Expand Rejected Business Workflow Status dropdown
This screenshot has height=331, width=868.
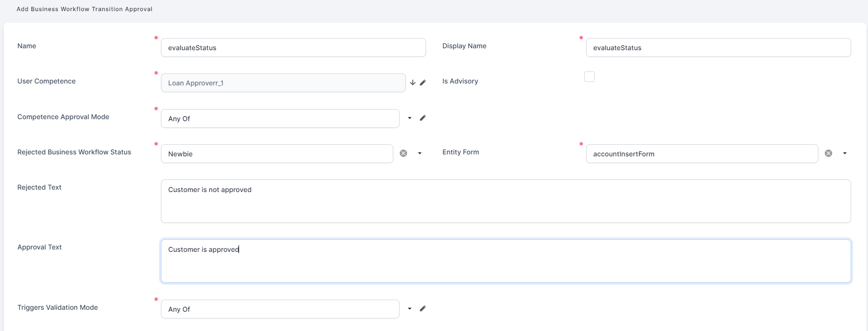[420, 153]
